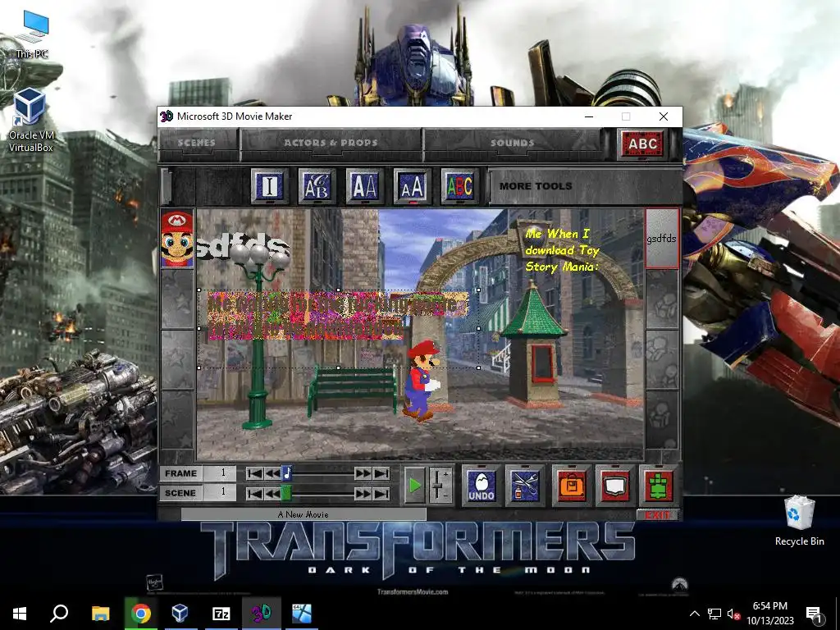Click the red EXIT button
The image size is (840, 630).
tap(658, 515)
